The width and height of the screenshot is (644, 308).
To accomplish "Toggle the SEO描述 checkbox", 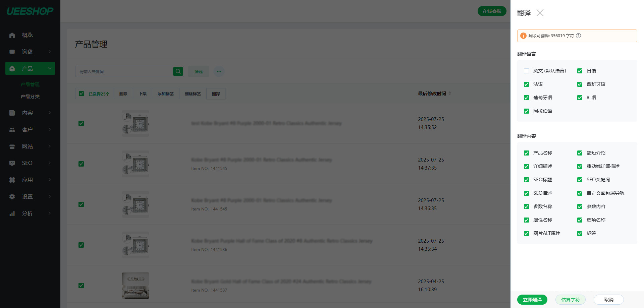I will pyautogui.click(x=526, y=193).
